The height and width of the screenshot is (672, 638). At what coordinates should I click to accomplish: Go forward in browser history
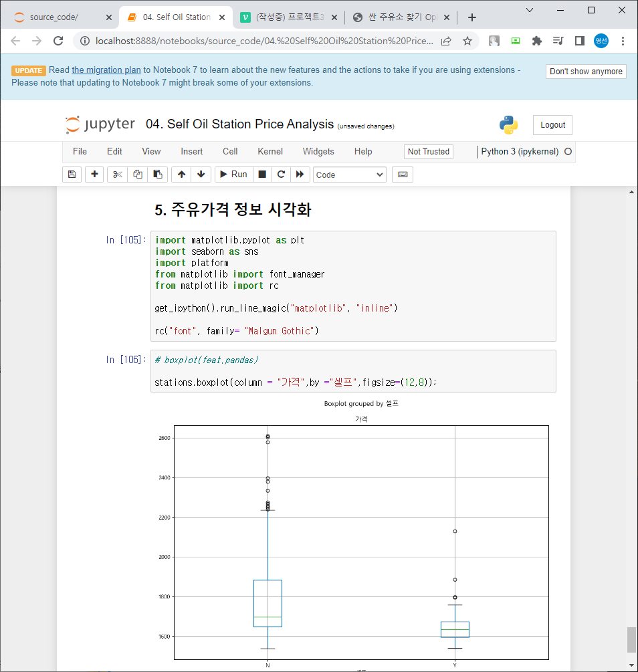(37, 41)
